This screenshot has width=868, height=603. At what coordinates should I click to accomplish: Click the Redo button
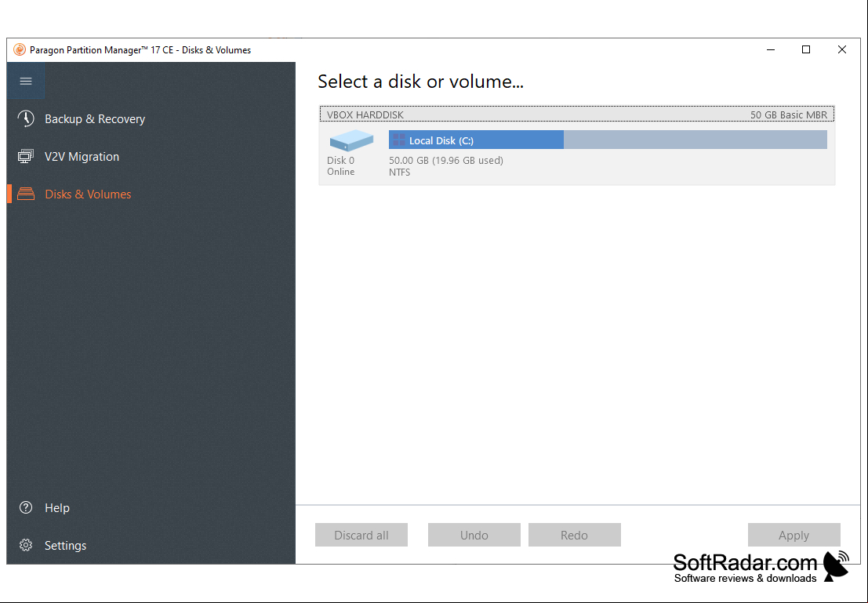click(574, 535)
